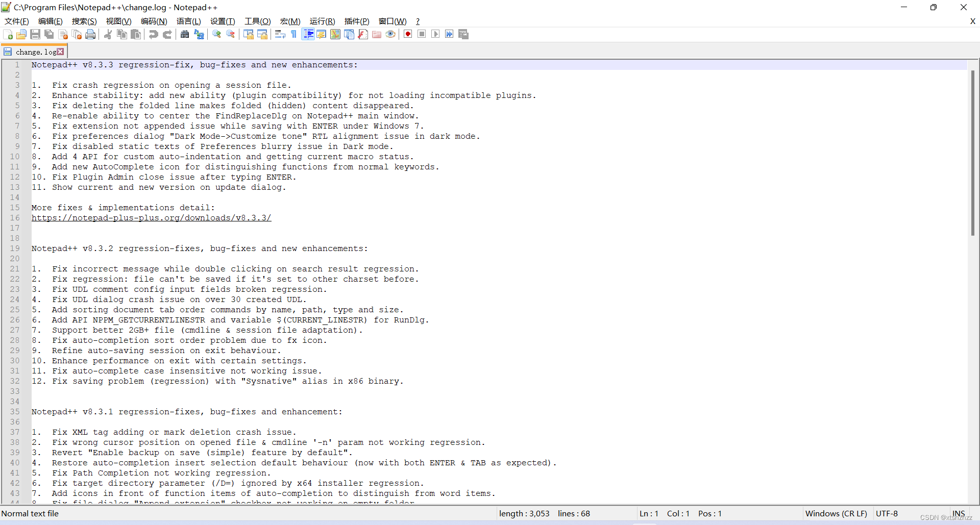Open the notepad-plus-plus.org v8.3.3 download link

tap(151, 218)
